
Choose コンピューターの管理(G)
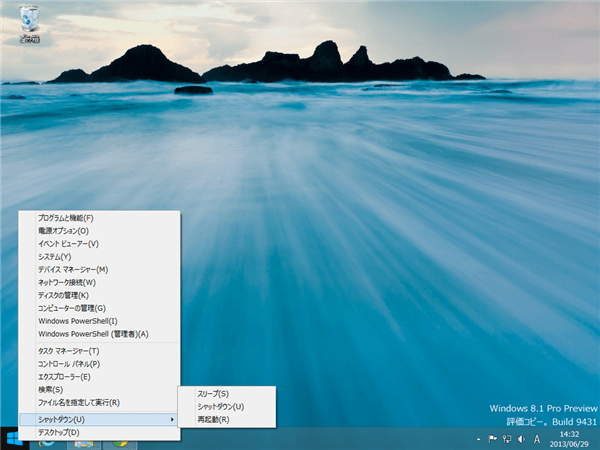pos(99,308)
